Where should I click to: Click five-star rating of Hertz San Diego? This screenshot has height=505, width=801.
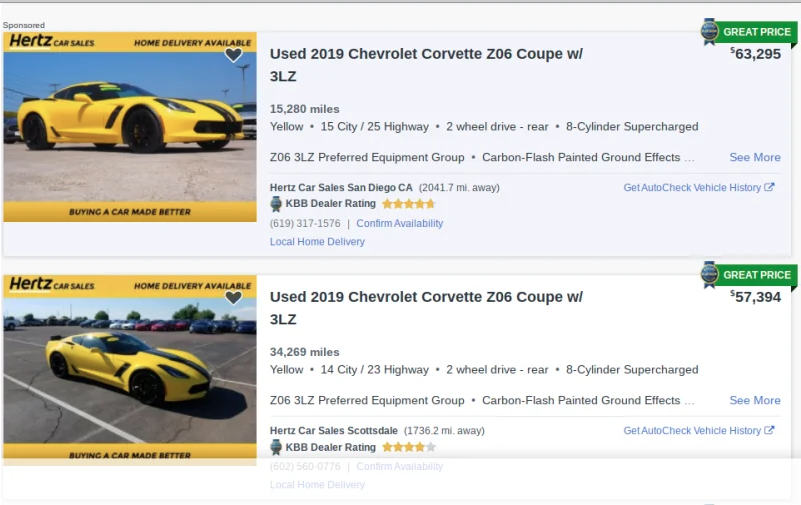(408, 204)
